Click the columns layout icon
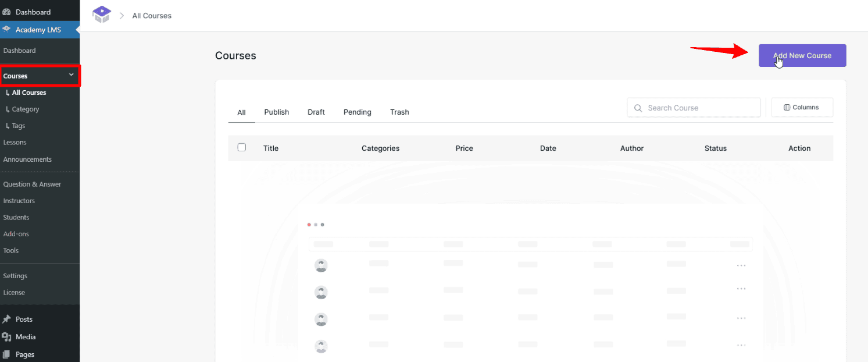Viewport: 868px width, 362px height. pos(787,107)
